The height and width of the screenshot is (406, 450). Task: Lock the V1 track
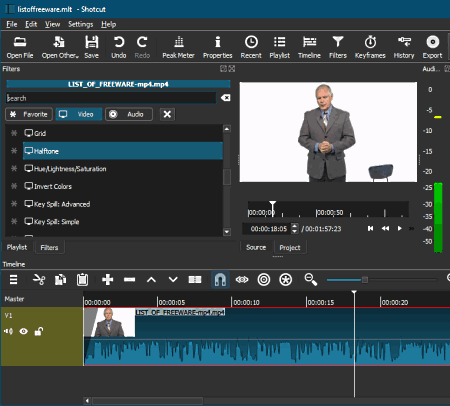(39, 331)
